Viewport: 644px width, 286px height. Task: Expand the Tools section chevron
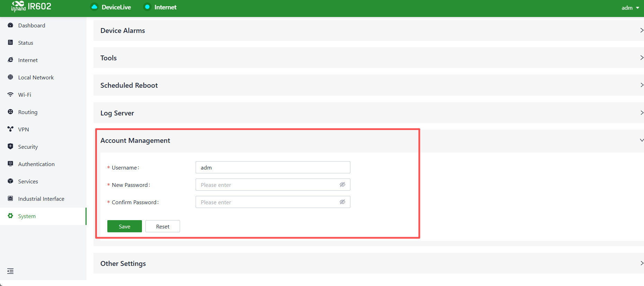642,58
